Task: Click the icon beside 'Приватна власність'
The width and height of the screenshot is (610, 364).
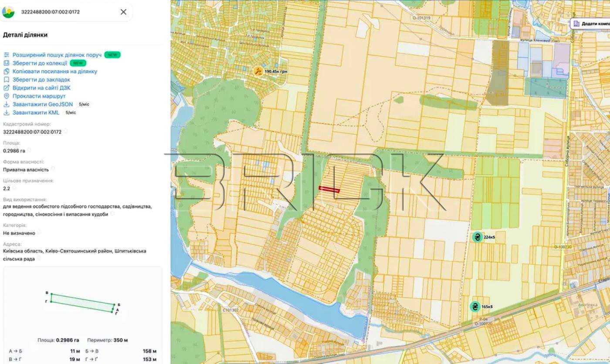Action: pos(53,169)
